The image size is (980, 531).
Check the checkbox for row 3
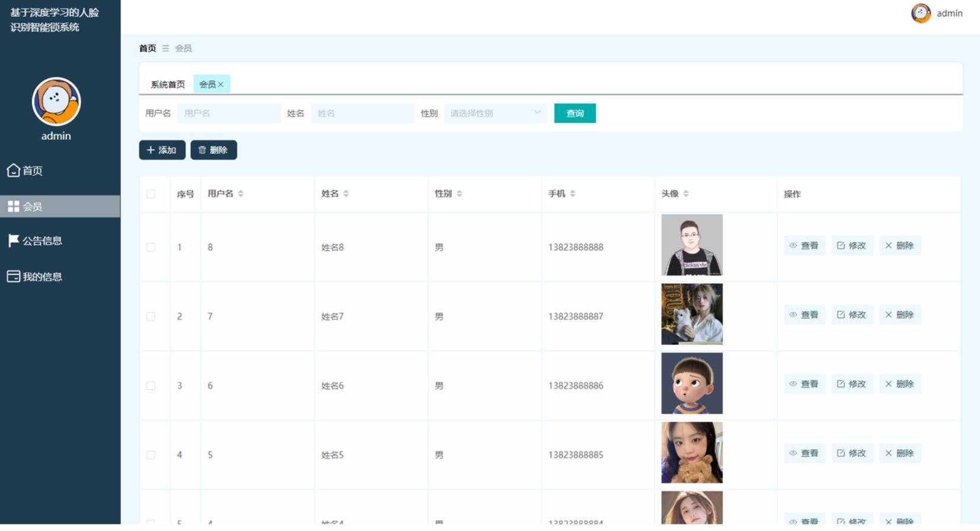click(x=151, y=386)
